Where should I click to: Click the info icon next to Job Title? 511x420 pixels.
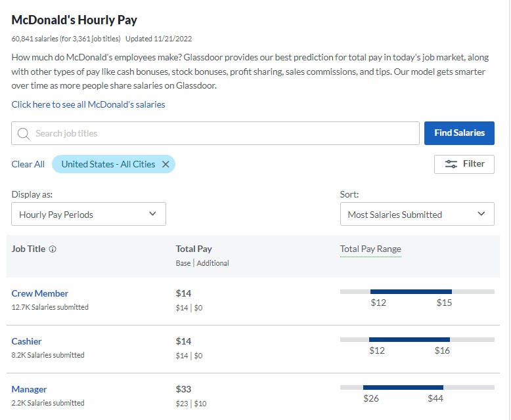click(53, 249)
